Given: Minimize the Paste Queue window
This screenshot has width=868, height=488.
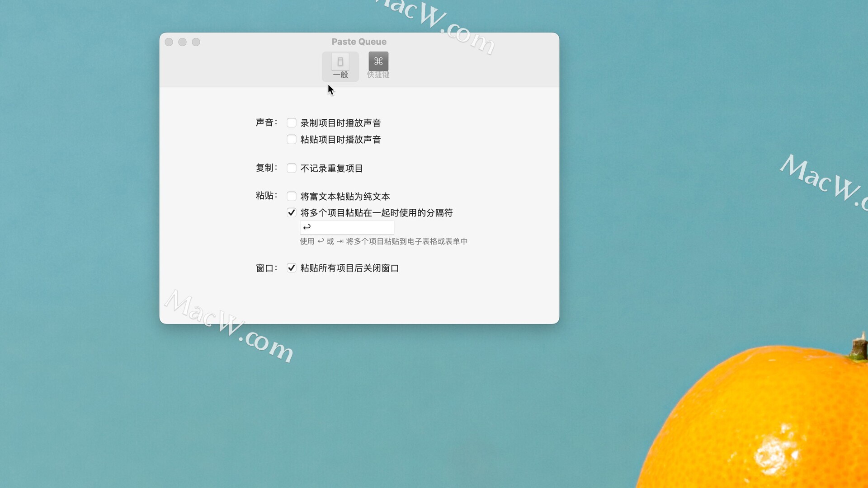Looking at the screenshot, I should 183,42.
